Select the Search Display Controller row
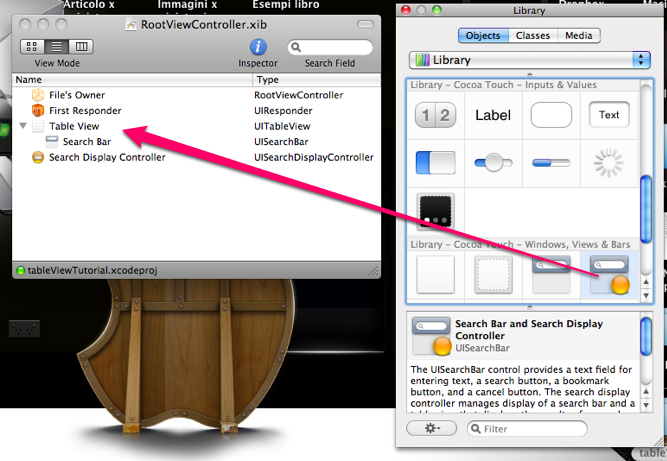The height and width of the screenshot is (461, 667). (107, 158)
